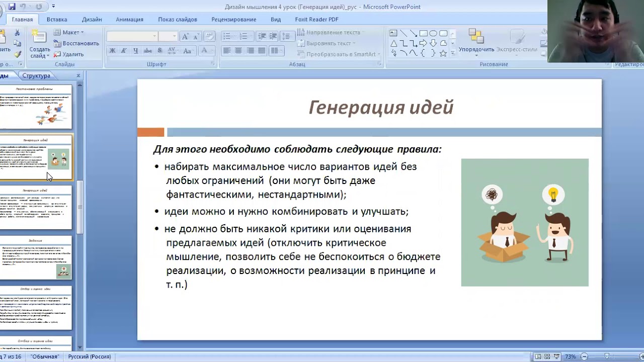Increase font size with large A icon
This screenshot has width=644, height=362.
[x=185, y=36]
